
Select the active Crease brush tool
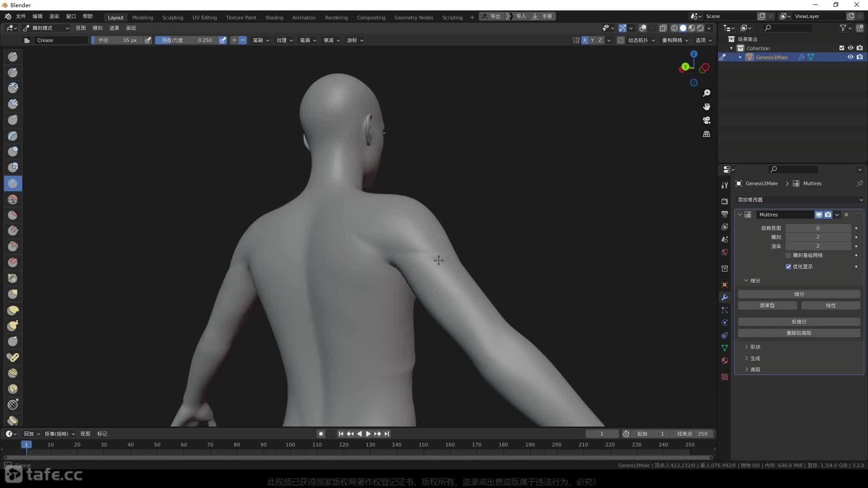13,183
